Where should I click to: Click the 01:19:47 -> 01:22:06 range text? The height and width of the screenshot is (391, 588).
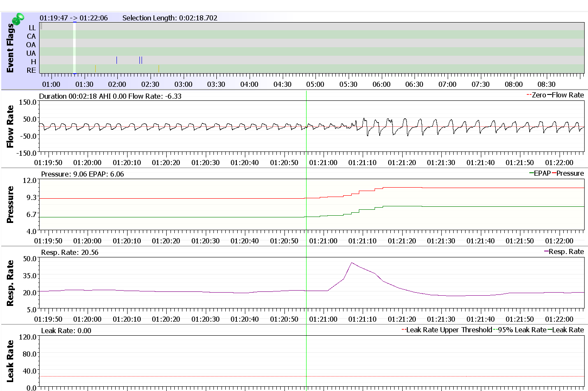click(x=74, y=18)
